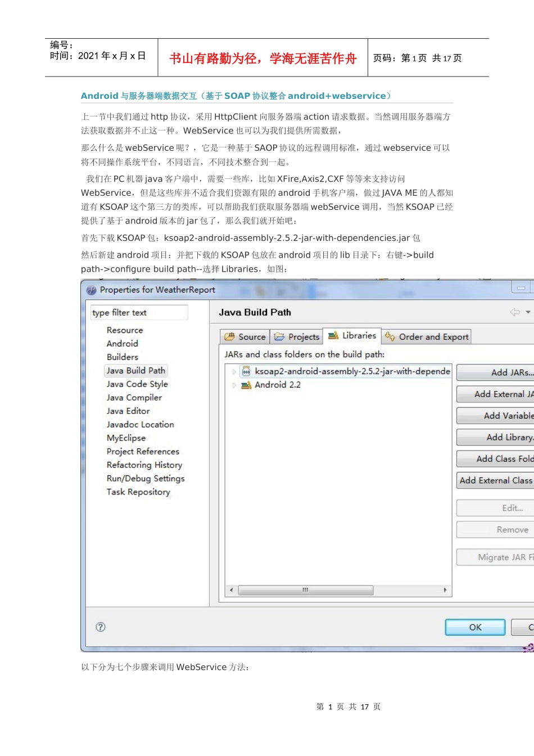Select Project References tree item
Viewport: 534px width, 756px height.
click(143, 452)
